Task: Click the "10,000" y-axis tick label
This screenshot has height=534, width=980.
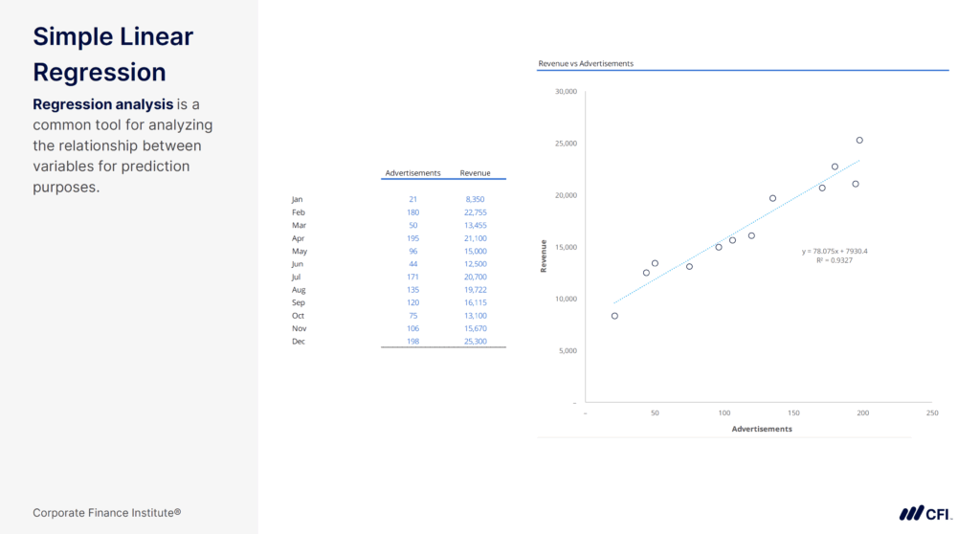Action: (566, 299)
